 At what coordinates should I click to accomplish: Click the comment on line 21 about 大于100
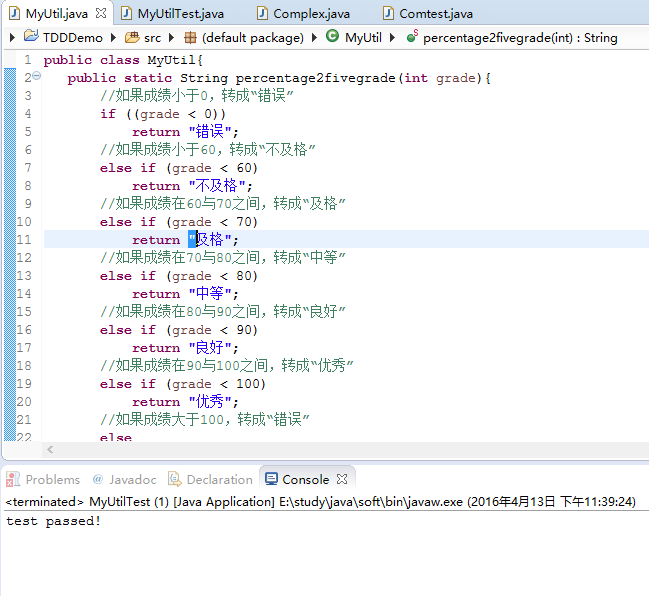pyautogui.click(x=204, y=420)
